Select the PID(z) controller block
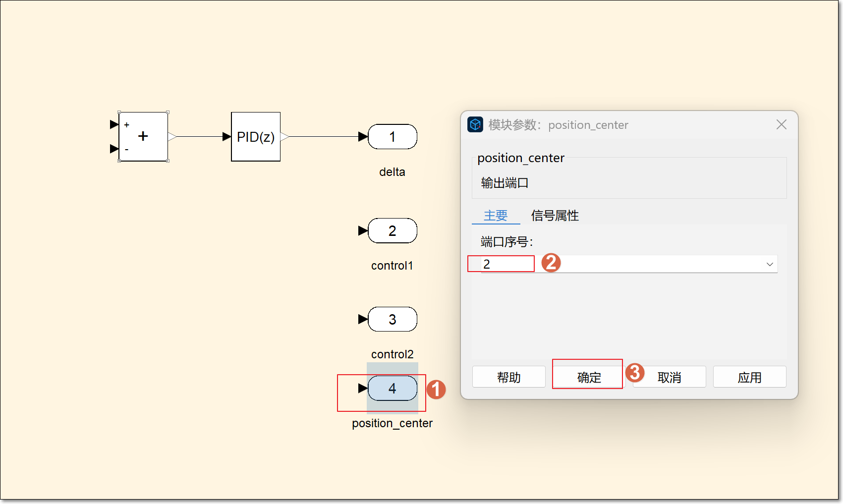The image size is (843, 504). click(256, 136)
